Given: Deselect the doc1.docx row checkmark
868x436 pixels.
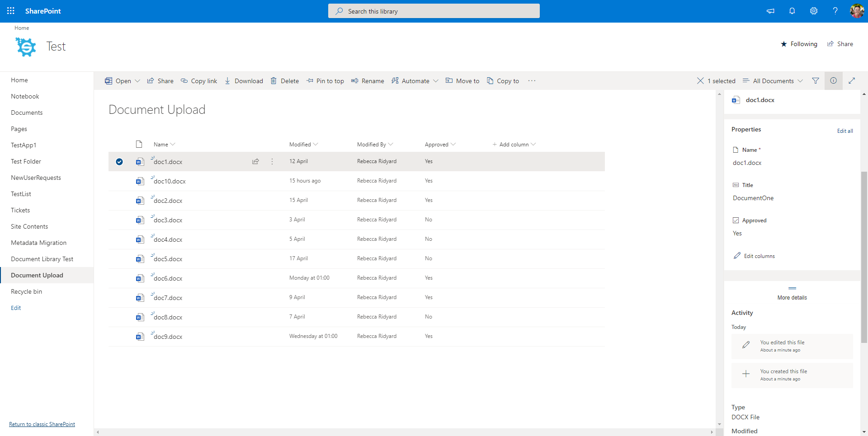Looking at the screenshot, I should coord(119,162).
